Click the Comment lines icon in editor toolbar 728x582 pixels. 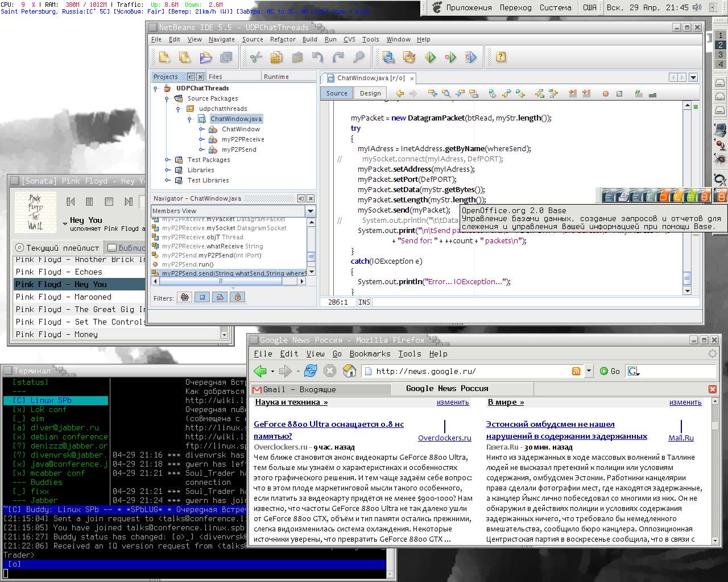point(639,93)
